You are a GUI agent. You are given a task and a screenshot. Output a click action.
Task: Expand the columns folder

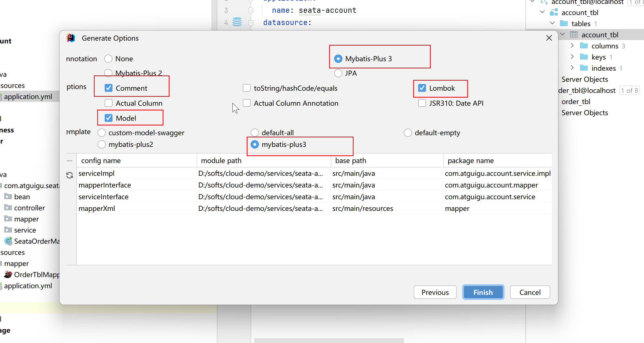pos(572,45)
